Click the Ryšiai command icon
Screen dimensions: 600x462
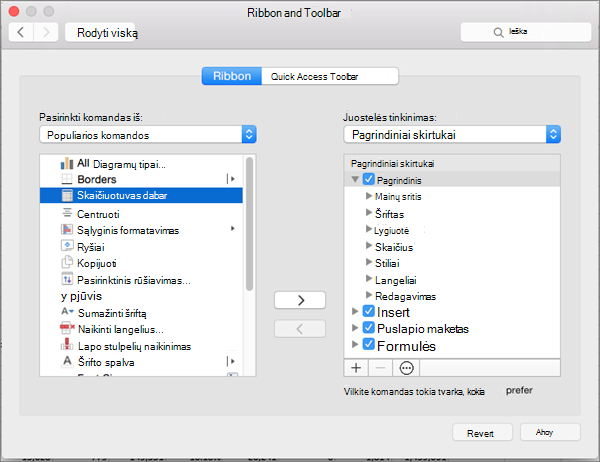tap(67, 246)
